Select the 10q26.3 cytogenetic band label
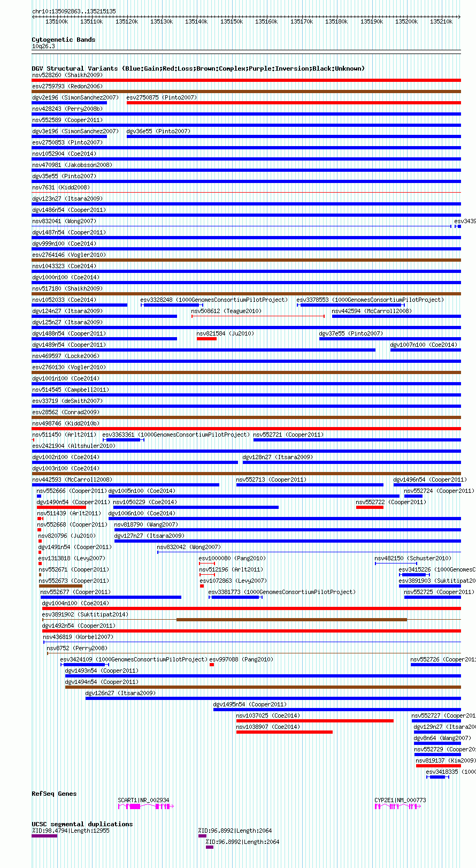 (44, 46)
